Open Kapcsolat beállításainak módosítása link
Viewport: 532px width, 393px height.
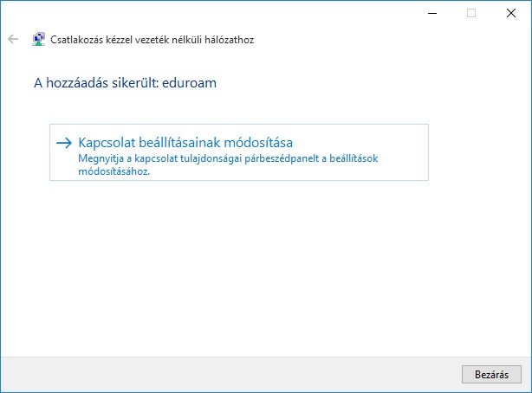[239, 152]
